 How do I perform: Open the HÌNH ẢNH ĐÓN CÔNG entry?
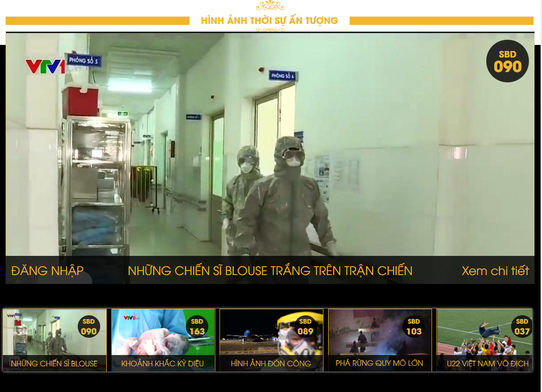(x=271, y=340)
